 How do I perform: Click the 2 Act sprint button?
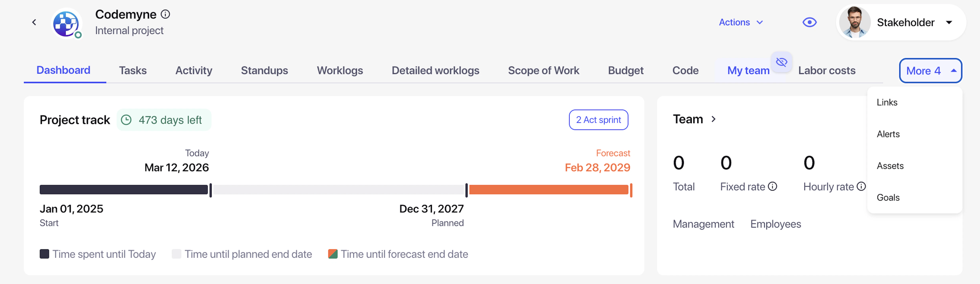point(598,120)
